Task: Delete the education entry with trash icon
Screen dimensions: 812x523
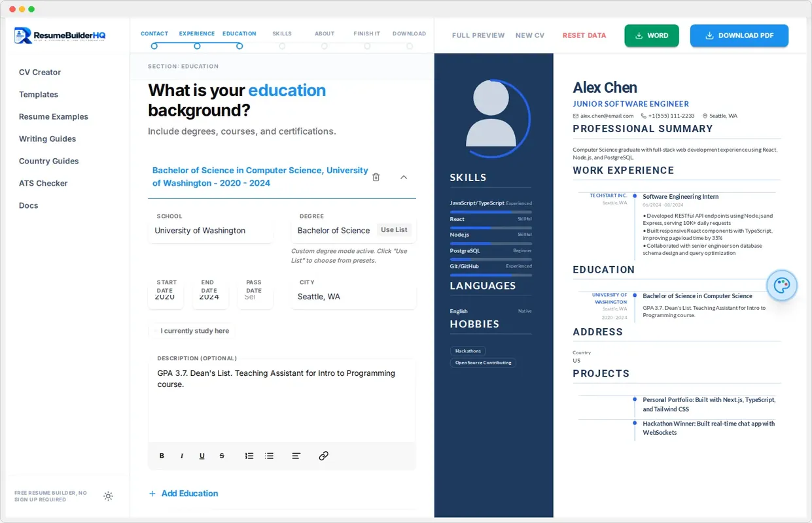Action: 376,177
